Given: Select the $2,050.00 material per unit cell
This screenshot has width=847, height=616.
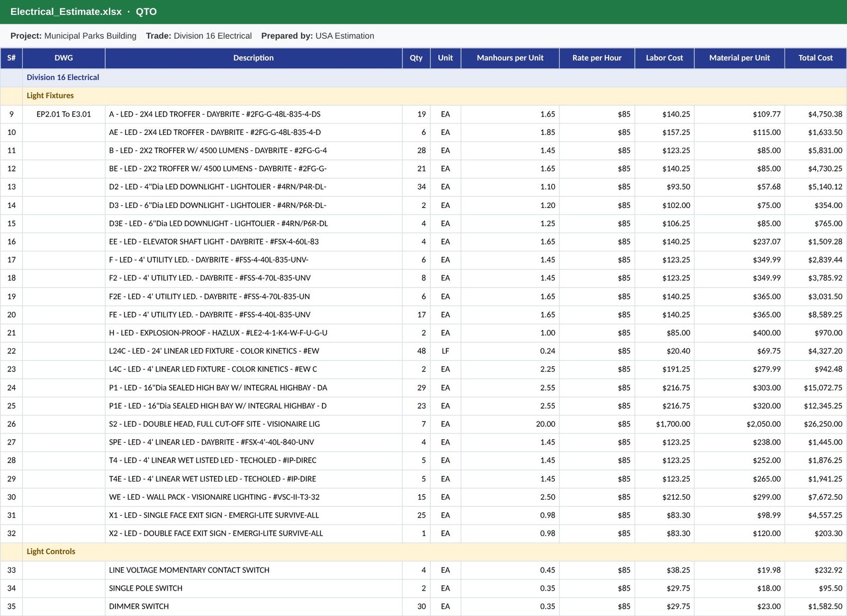Looking at the screenshot, I should (x=739, y=424).
